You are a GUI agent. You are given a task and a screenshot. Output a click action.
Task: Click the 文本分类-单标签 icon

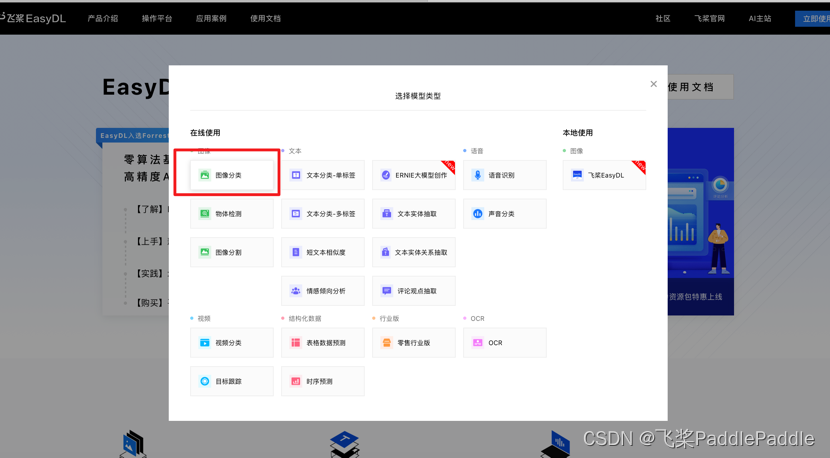(x=296, y=175)
